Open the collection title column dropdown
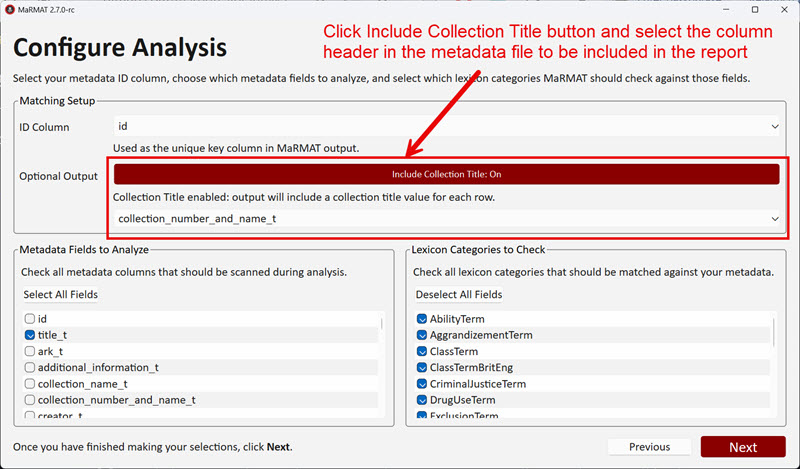 pyautogui.click(x=447, y=219)
